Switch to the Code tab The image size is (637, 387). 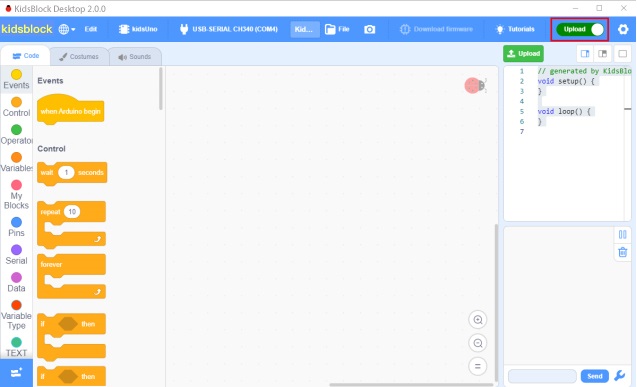[x=26, y=56]
